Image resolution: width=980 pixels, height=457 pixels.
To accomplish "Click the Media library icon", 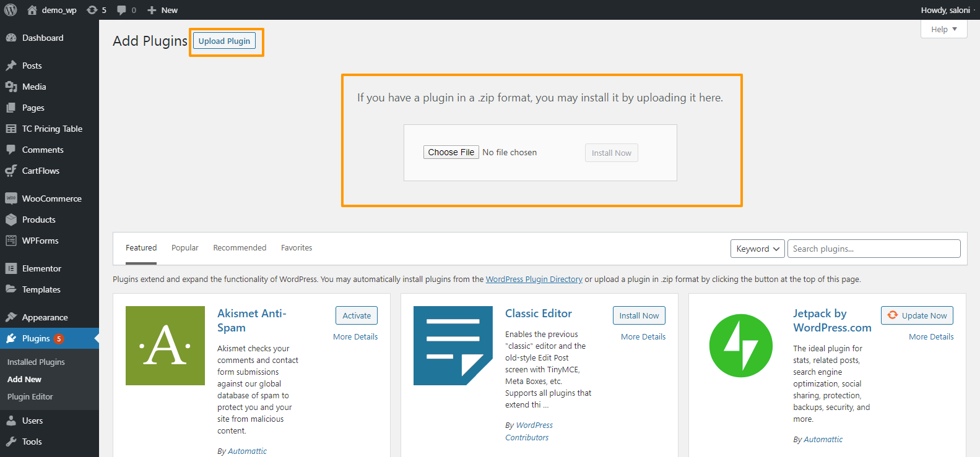I will (x=11, y=87).
